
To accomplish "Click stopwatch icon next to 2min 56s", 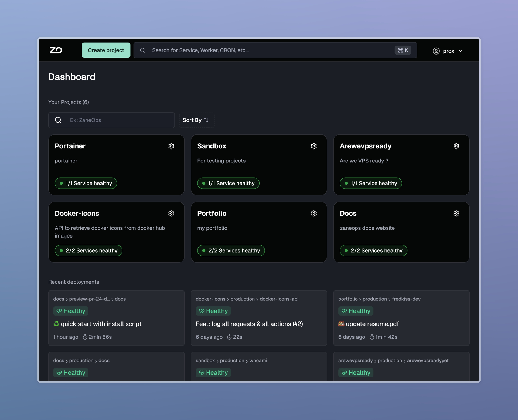I will coord(85,337).
